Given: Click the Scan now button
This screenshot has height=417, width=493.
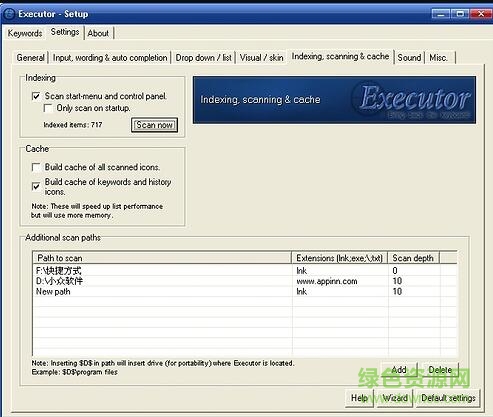Looking at the screenshot, I should 154,125.
